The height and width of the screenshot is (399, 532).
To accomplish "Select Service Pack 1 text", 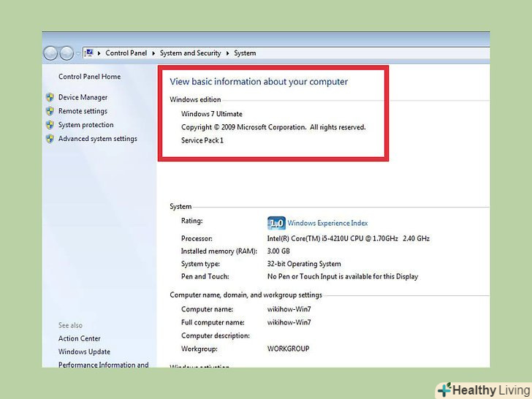I will tap(202, 140).
